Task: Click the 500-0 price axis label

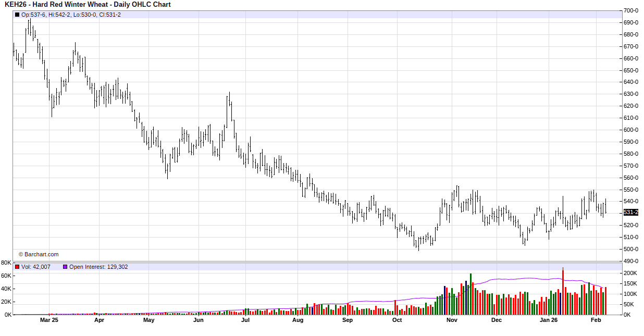Action: (x=631, y=249)
